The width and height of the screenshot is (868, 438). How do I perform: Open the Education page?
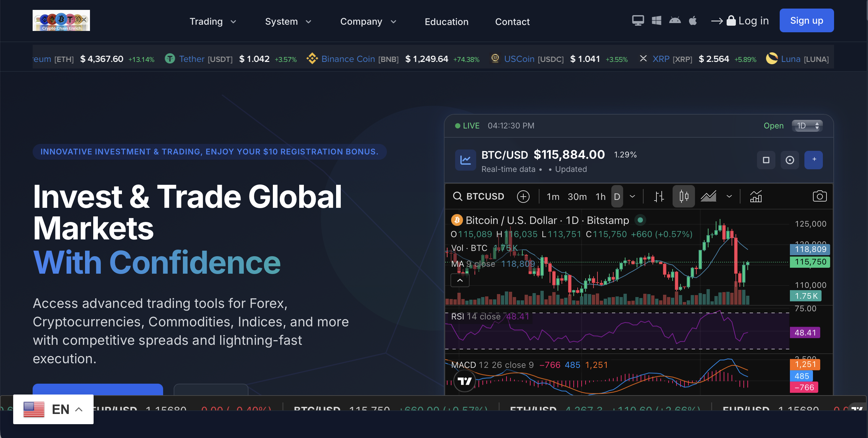(446, 21)
